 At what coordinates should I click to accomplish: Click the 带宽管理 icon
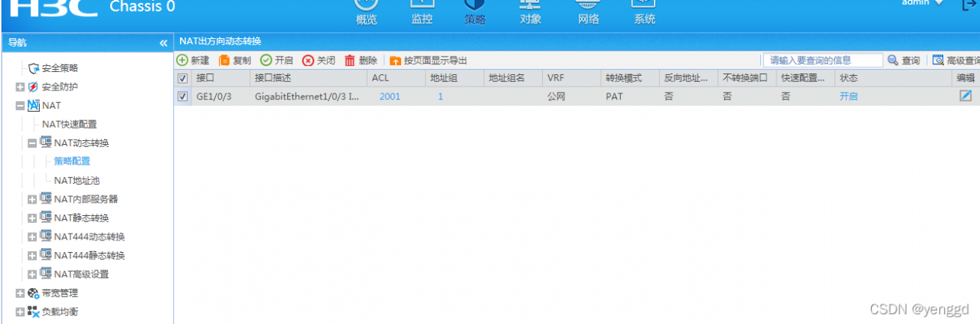tap(33, 293)
